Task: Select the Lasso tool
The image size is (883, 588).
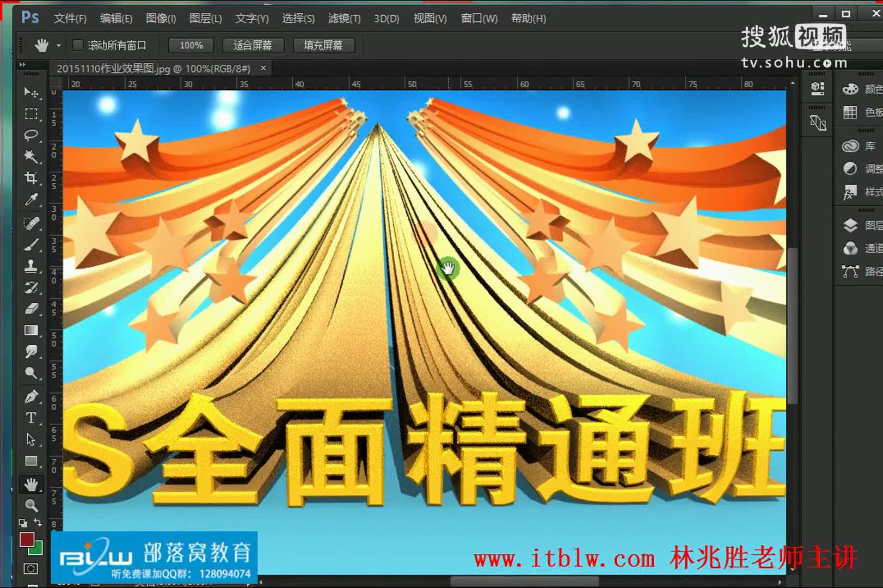Action: [x=31, y=135]
